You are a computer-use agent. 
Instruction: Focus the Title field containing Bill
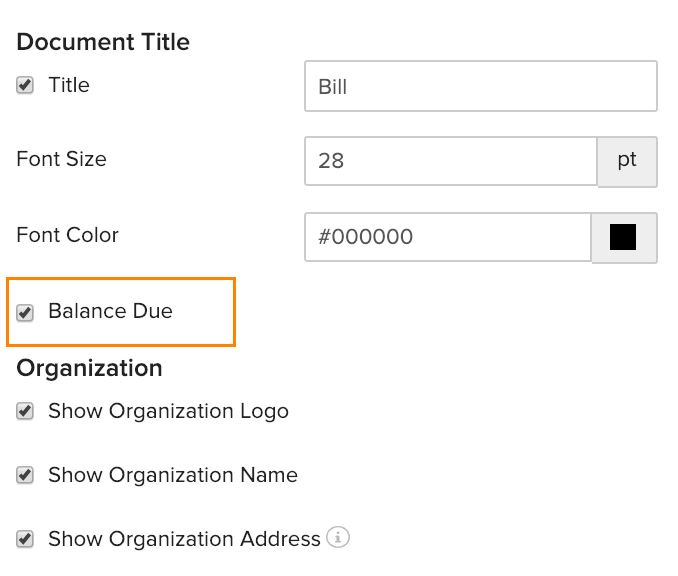tap(480, 86)
